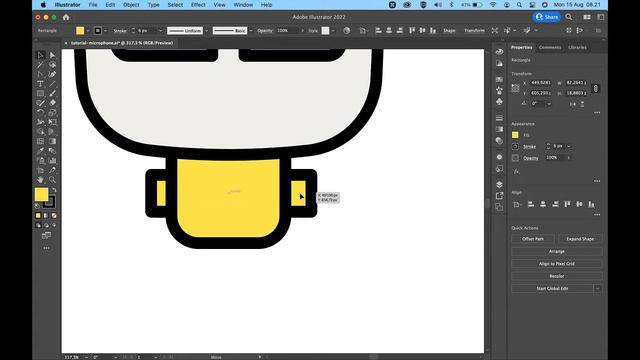Viewport: 640px width, 360px height.
Task: Select the Eraser tool
Action: [53, 103]
